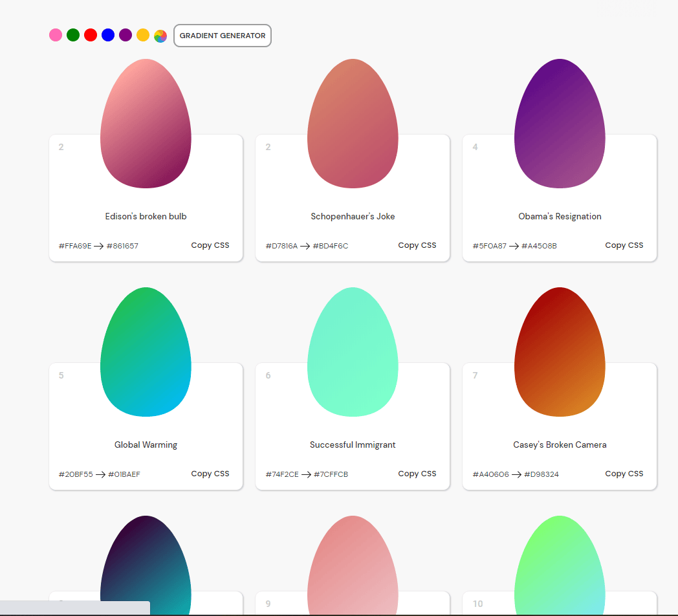This screenshot has width=678, height=616.
Task: Click card number 10 label
Action: [x=478, y=604]
